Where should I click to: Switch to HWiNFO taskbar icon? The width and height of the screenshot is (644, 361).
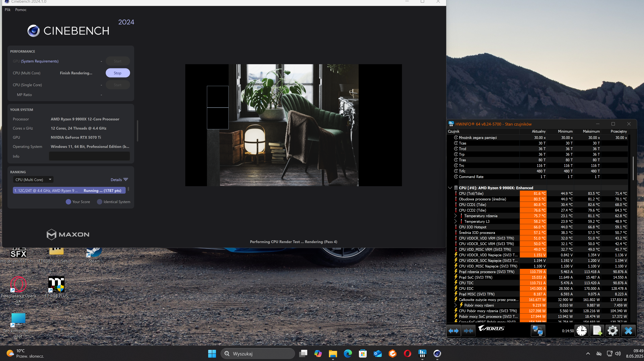pos(422,354)
